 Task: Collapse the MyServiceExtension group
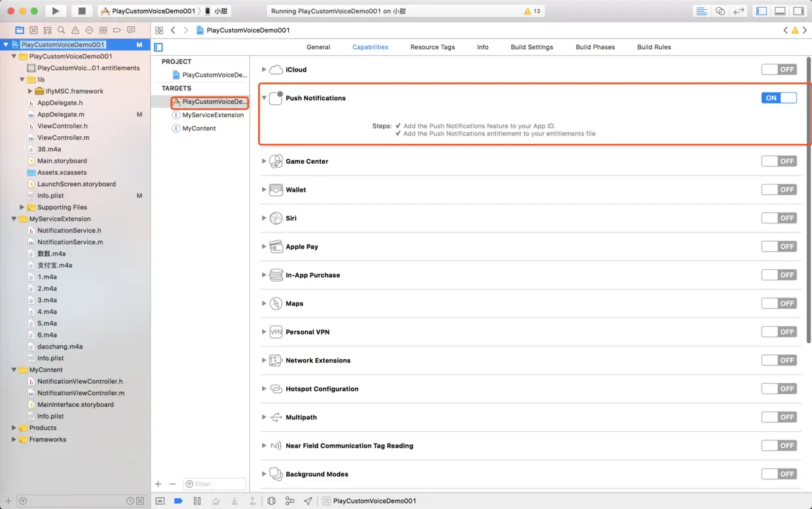pyautogui.click(x=14, y=219)
